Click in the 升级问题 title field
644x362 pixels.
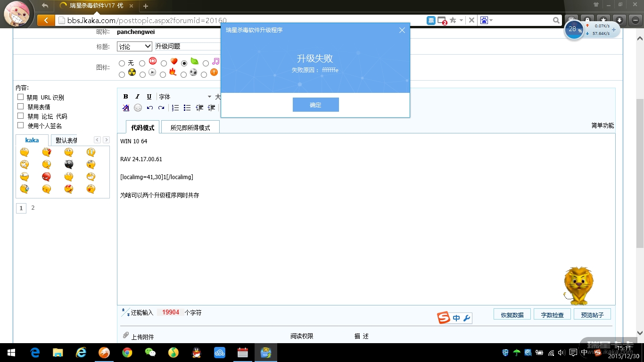(x=188, y=46)
